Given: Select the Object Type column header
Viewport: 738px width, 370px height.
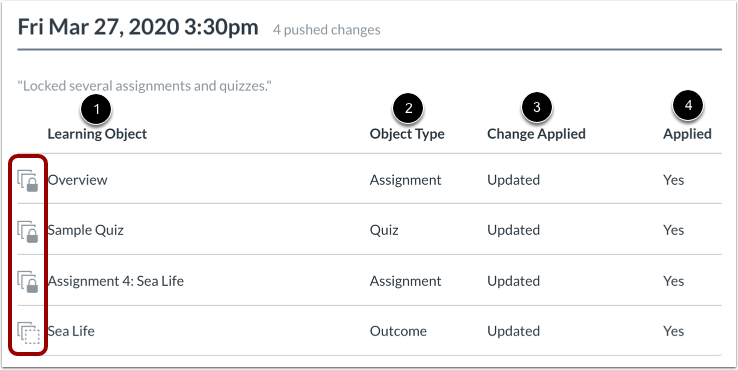Looking at the screenshot, I should [x=407, y=134].
